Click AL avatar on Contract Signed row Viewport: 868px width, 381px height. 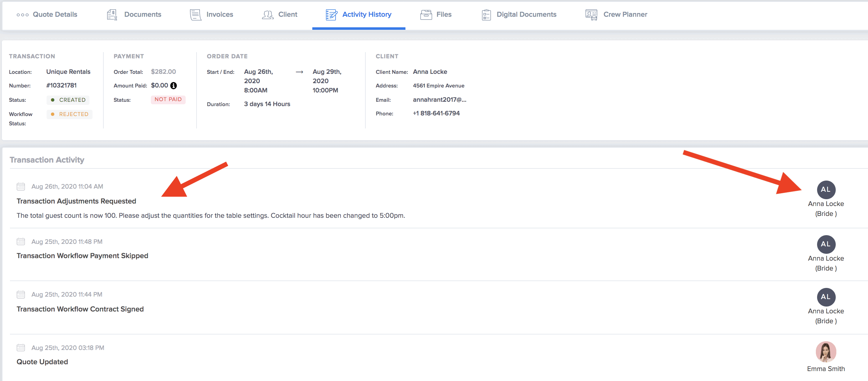tap(826, 297)
